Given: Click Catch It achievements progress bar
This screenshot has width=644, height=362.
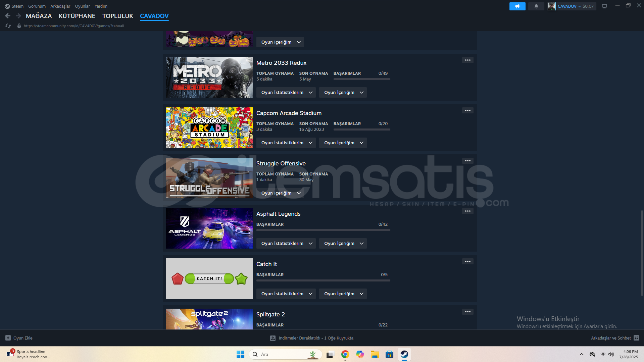Looking at the screenshot, I should click(x=323, y=280).
